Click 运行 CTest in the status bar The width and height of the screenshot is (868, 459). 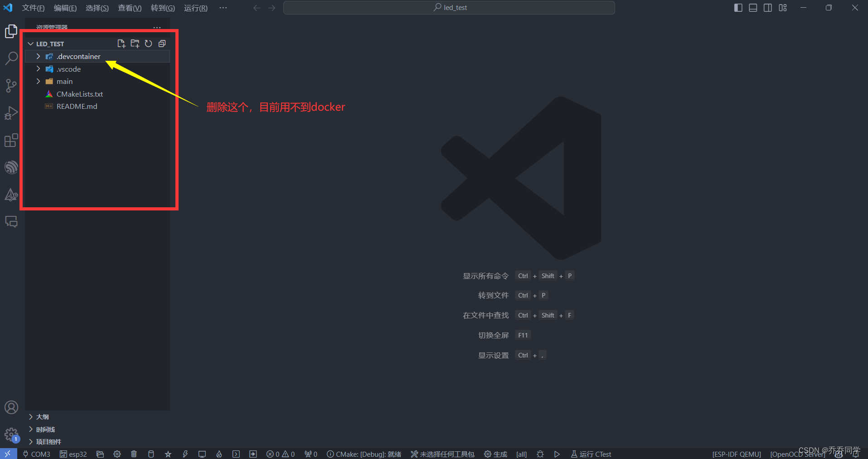coord(591,454)
